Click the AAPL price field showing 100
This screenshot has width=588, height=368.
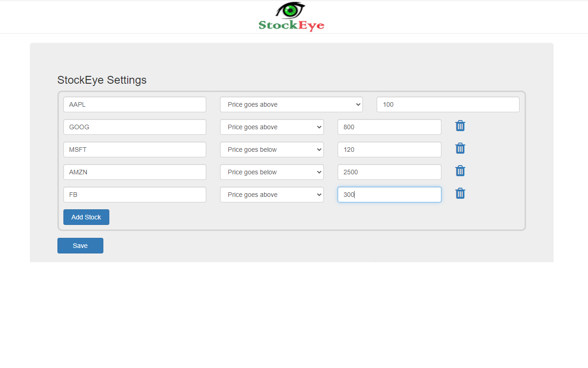point(448,104)
